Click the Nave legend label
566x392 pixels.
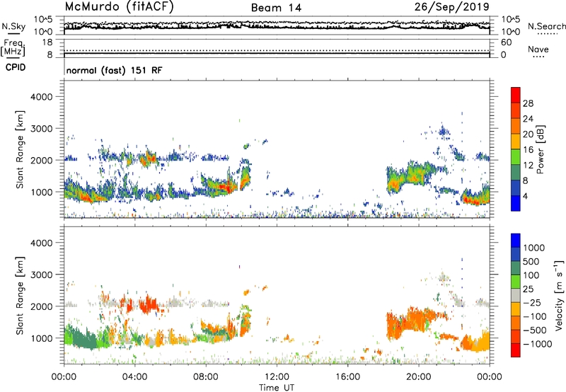pos(538,49)
